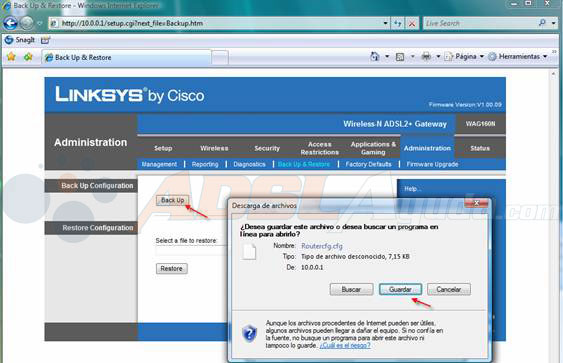
Task: Click the Routercfg.cfg file name link
Action: pyautogui.click(x=322, y=246)
